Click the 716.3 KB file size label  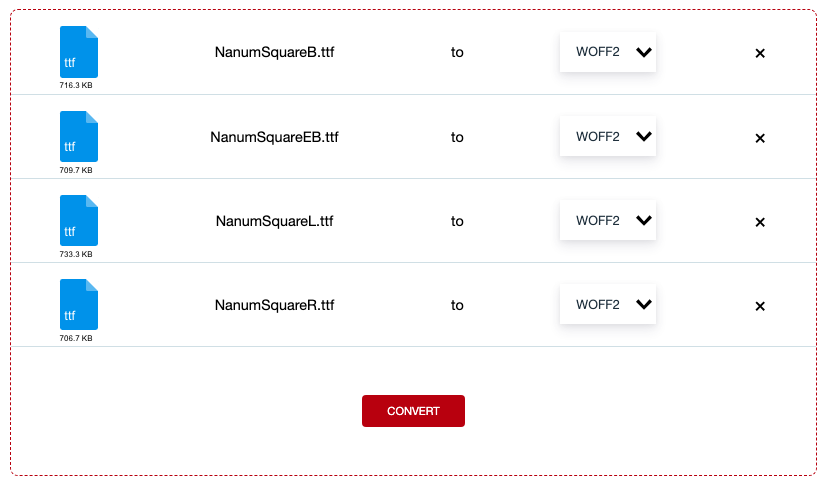76,86
